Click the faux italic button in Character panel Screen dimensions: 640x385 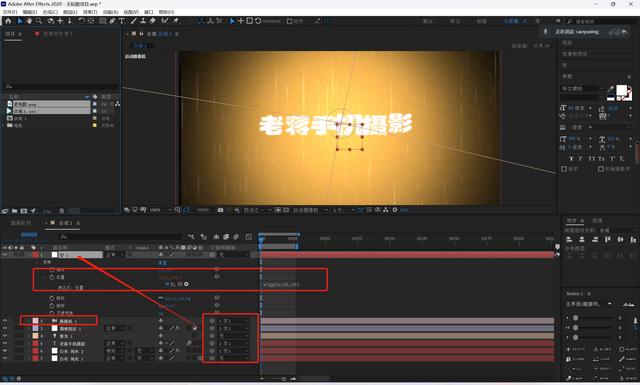coord(581,158)
